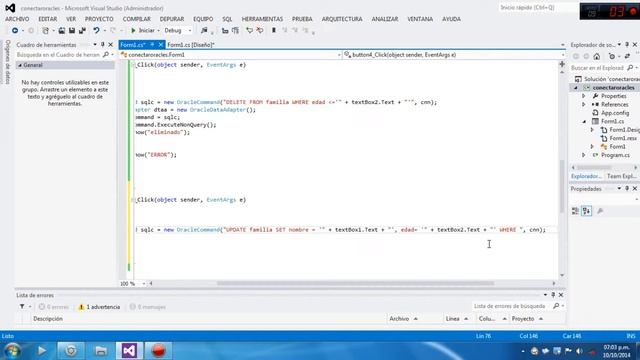Open the COMPILAR menu
Screen dimensions: 640x360
click(137, 19)
